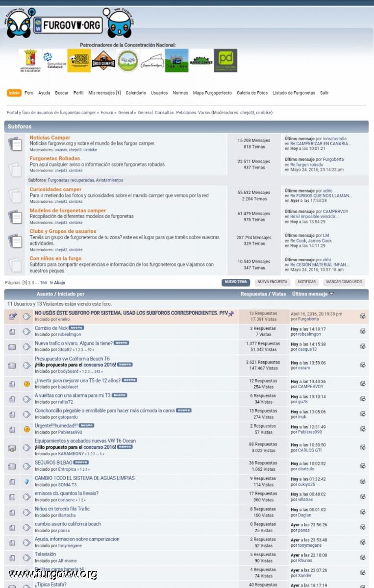Screen dimensions: 374x588
Task: Click the pinned-topic icon left of the NO USÉIS sticky
Action: (12, 317)
